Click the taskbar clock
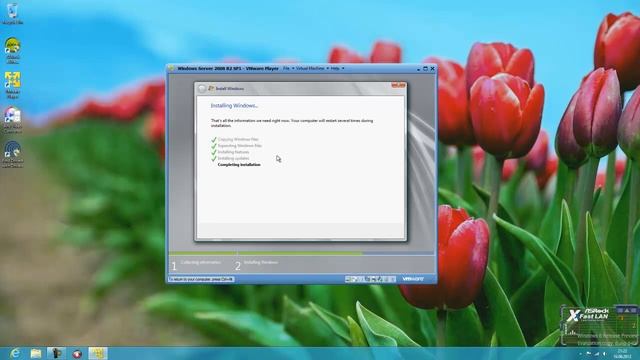 coord(622,353)
